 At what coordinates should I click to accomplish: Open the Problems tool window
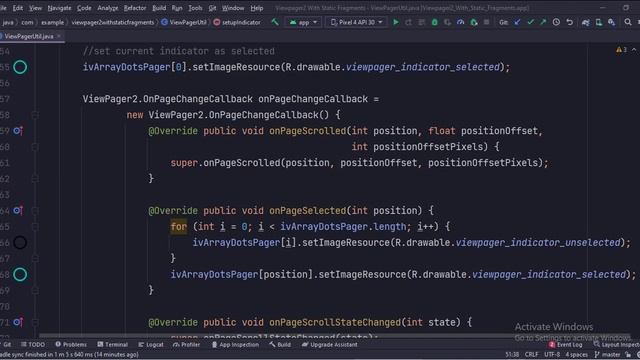point(71,344)
